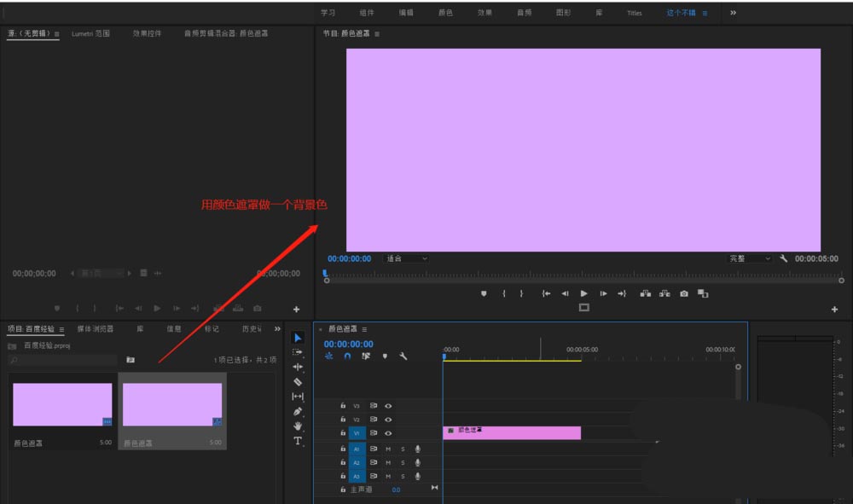Toggle snapping with the magnet icon
Screen dimensions: 853x504
(x=346, y=356)
